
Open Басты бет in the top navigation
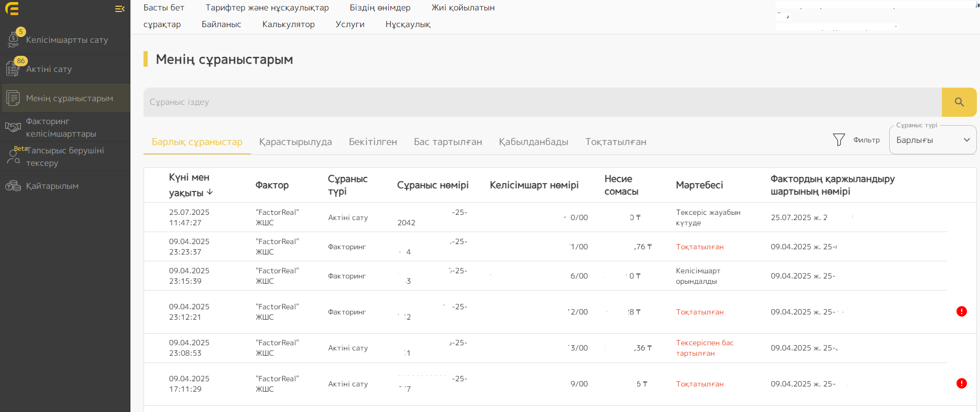(x=164, y=8)
